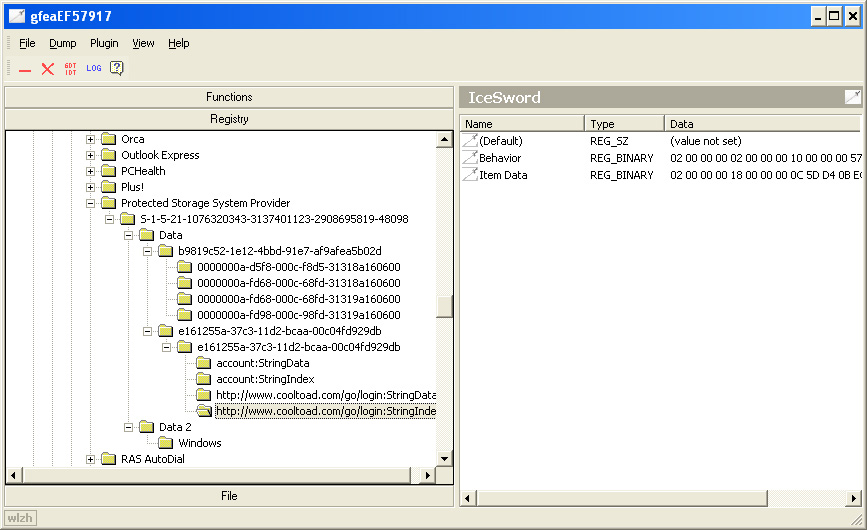This screenshot has height=530, width=867.
Task: Expand the Orca registry key
Action: point(91,139)
